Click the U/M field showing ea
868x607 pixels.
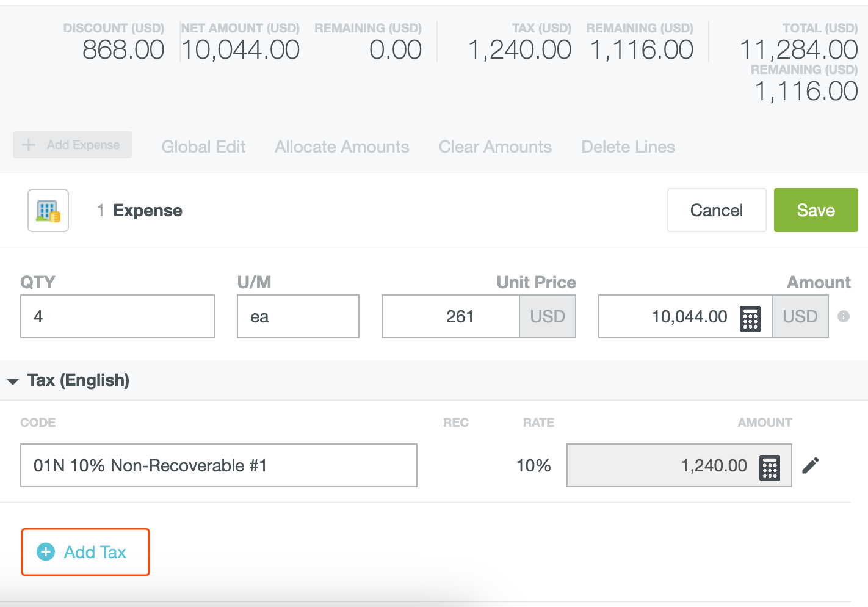297,316
